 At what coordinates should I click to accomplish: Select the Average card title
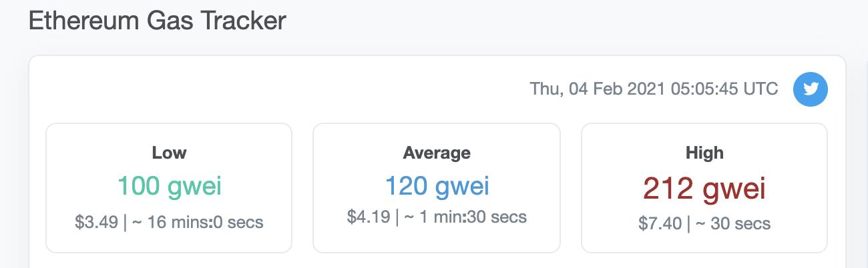click(437, 153)
